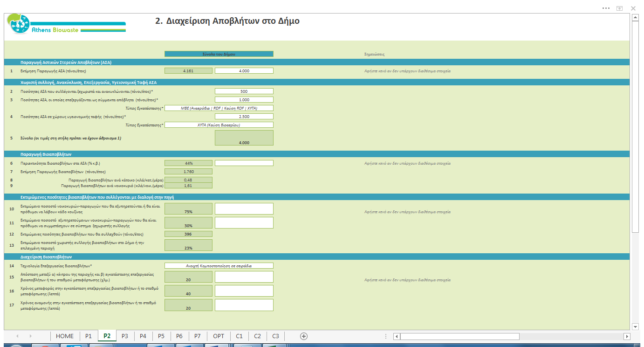Screen dimensions: 644x347
Task: Select the cell showing 396
Action: [189, 234]
